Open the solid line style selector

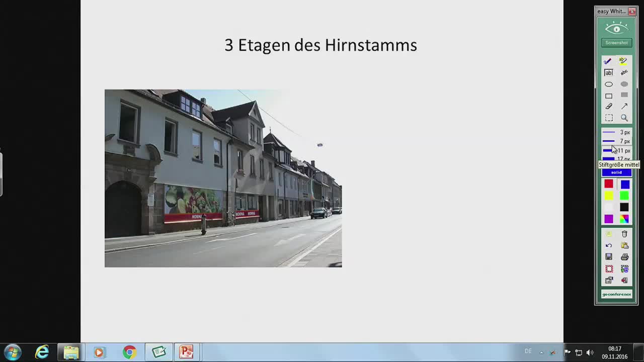tap(617, 172)
